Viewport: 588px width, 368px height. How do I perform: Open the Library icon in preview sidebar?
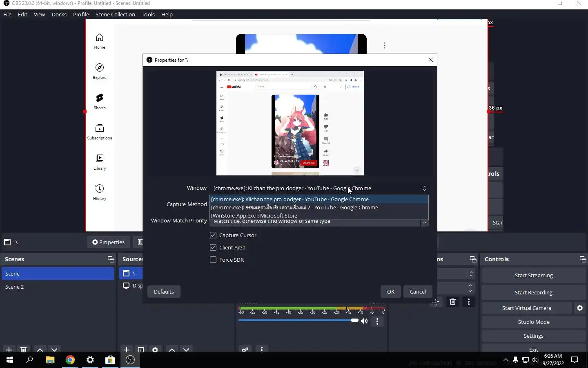pyautogui.click(x=100, y=158)
